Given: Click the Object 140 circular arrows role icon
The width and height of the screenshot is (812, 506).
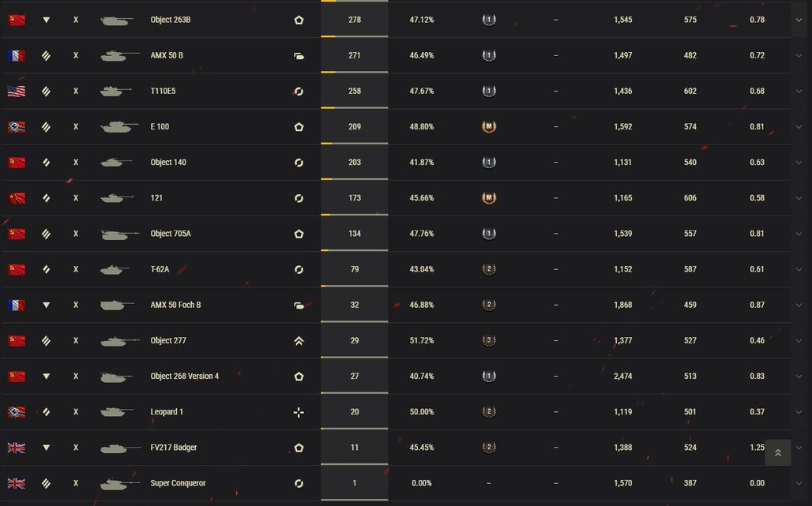Looking at the screenshot, I should (x=299, y=163).
